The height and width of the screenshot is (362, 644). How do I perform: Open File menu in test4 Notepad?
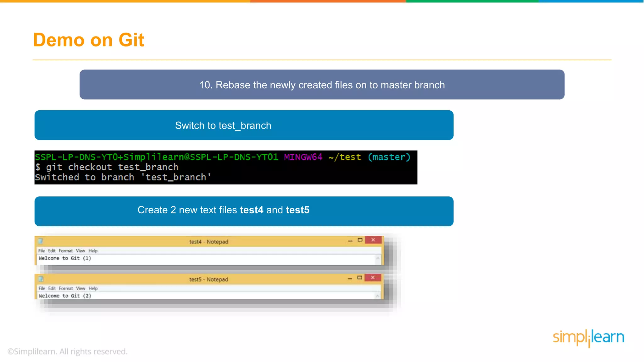coord(42,251)
